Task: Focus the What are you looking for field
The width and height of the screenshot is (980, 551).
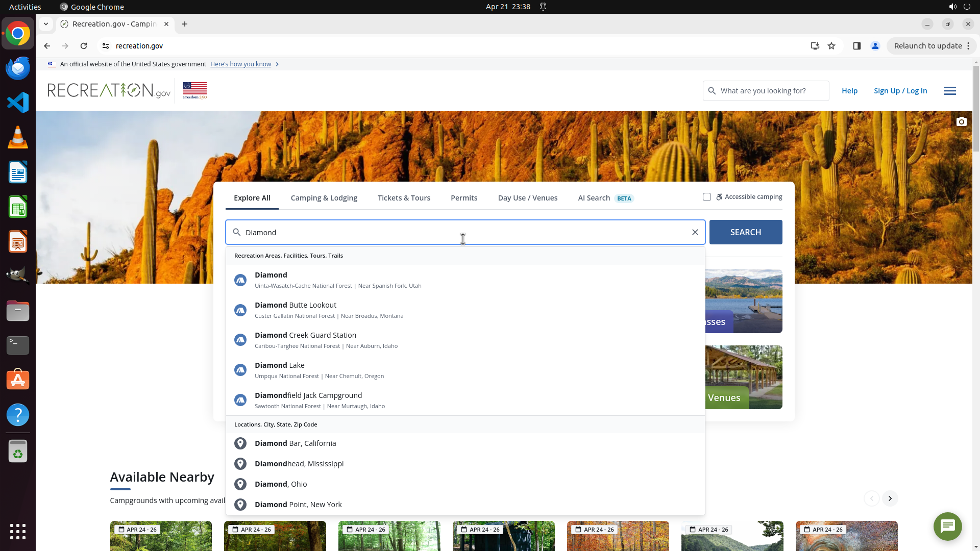Action: click(x=771, y=91)
